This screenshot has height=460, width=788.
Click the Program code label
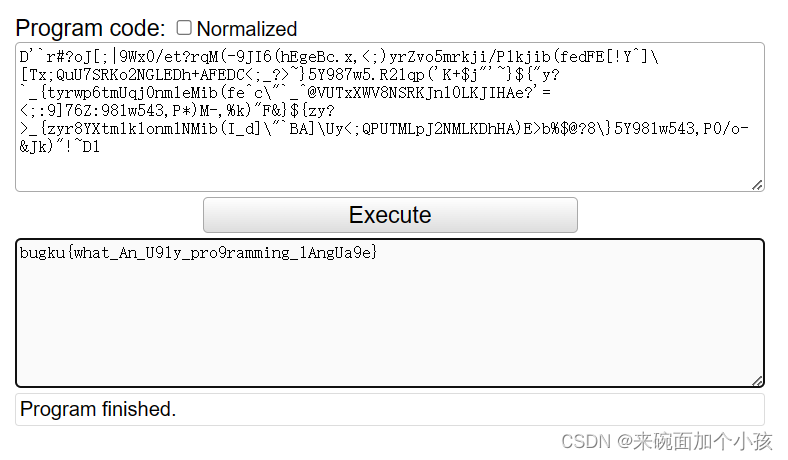pos(90,28)
